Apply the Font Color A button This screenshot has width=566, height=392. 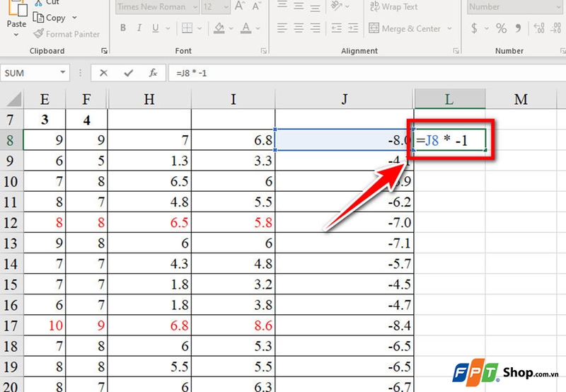(x=246, y=28)
